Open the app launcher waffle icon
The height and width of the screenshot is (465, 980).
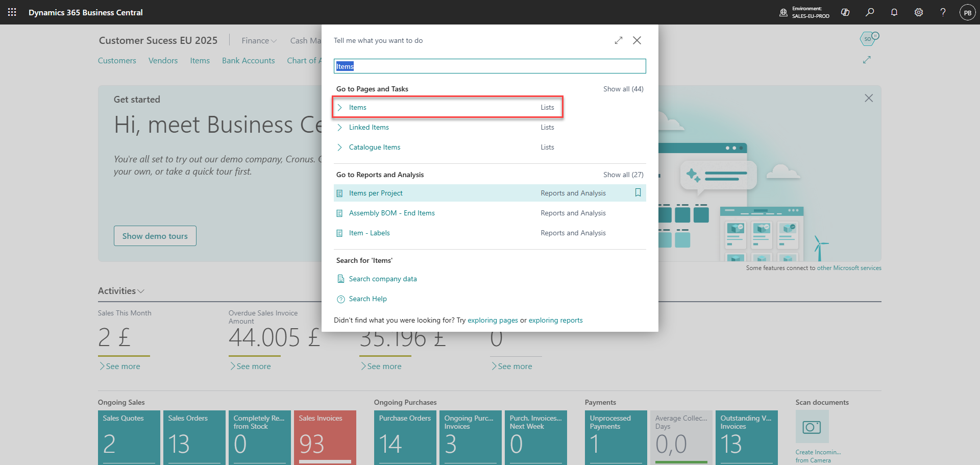click(x=12, y=12)
